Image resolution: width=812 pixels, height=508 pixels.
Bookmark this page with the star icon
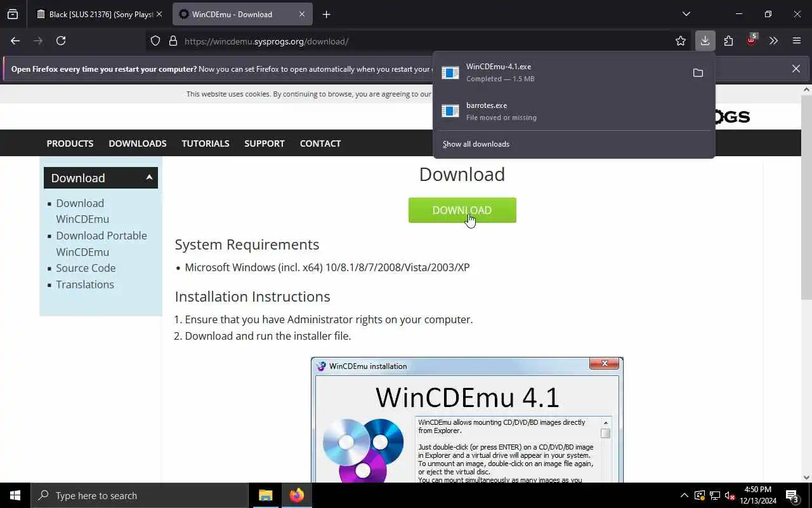tap(681, 41)
